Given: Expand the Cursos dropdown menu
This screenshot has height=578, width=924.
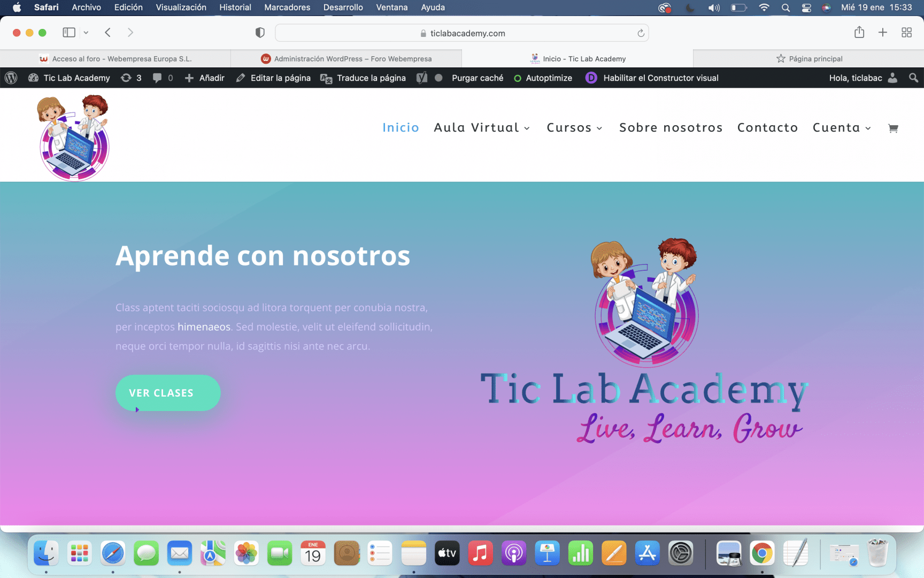Looking at the screenshot, I should click(x=575, y=127).
